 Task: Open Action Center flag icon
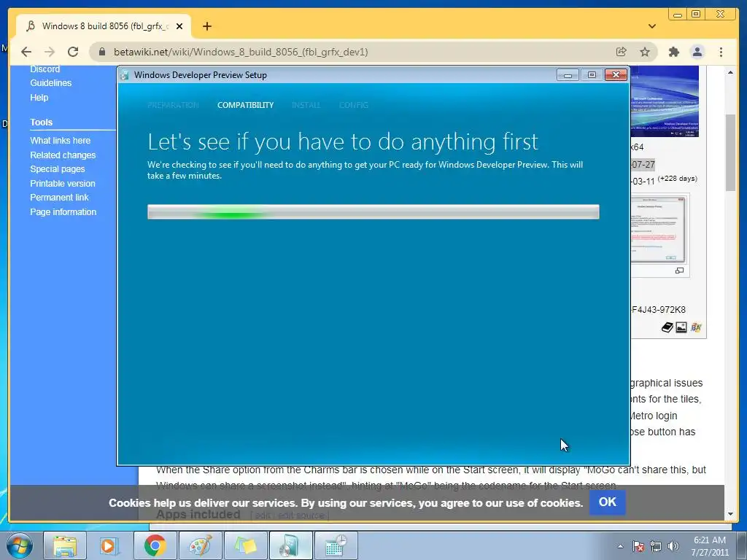click(638, 546)
